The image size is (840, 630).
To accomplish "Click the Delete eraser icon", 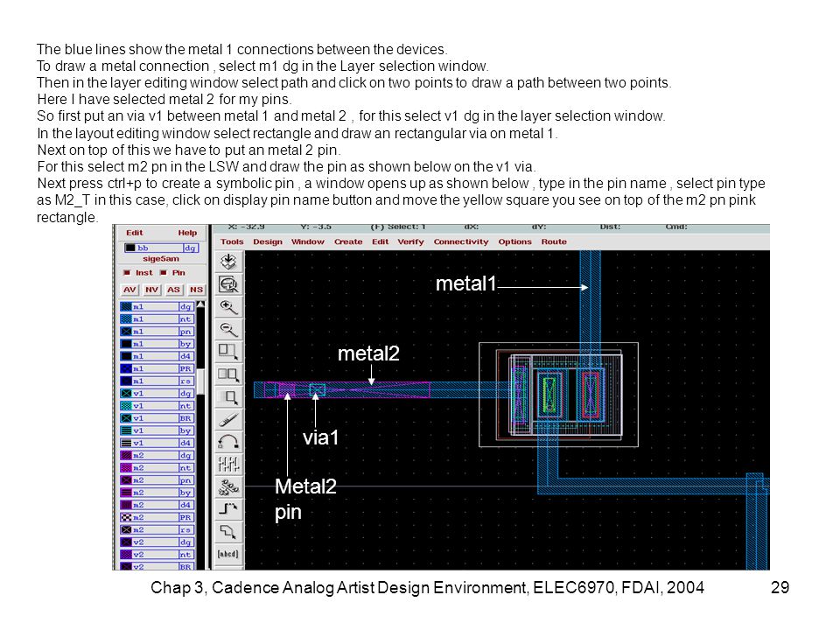I will pyautogui.click(x=228, y=419).
